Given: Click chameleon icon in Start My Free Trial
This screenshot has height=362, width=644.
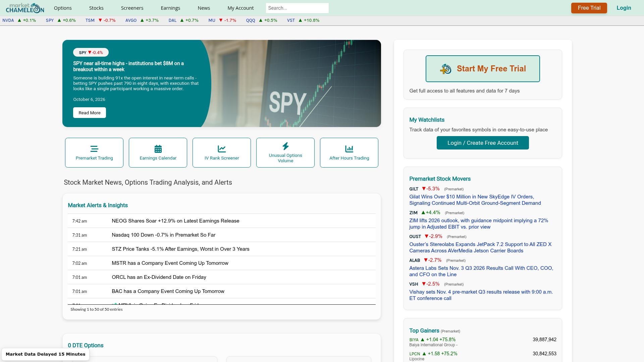Looking at the screenshot, I should 446,69.
